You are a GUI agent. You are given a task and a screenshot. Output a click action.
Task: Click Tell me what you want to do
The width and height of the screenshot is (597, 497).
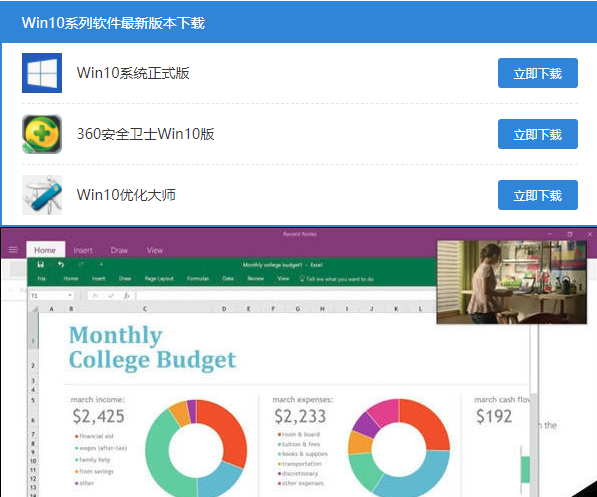337,279
